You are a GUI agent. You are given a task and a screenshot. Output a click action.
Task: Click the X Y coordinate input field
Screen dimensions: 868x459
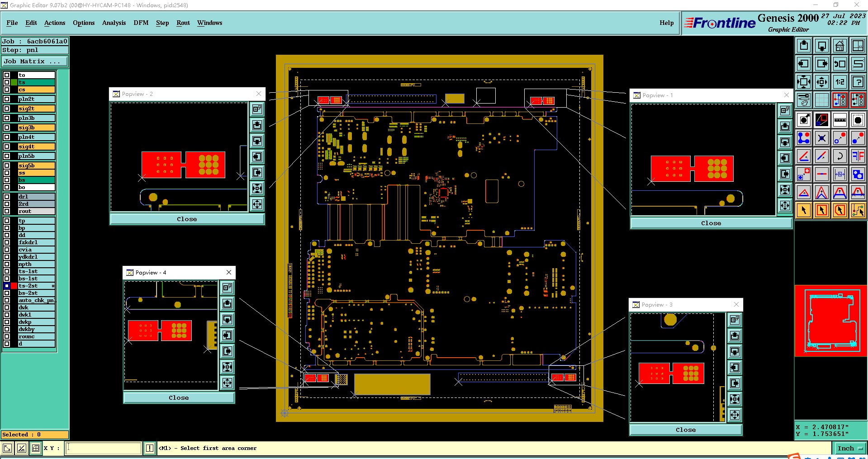(x=104, y=448)
